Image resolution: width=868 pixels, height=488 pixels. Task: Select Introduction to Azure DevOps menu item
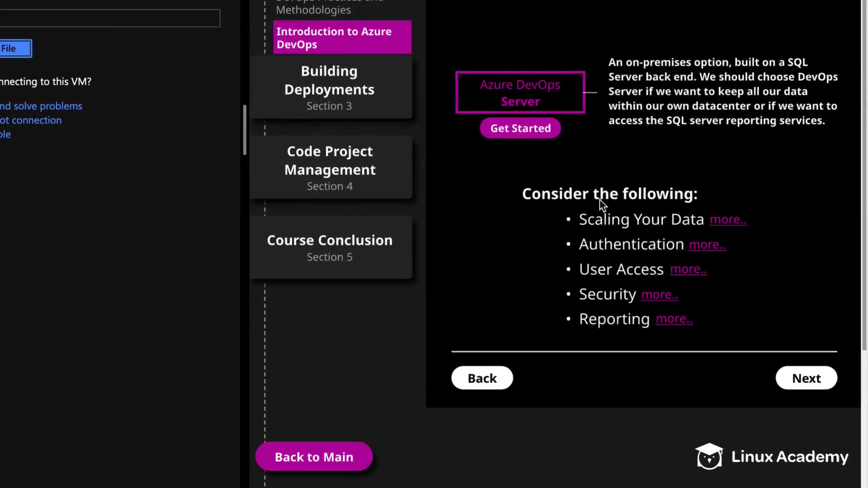pyautogui.click(x=342, y=38)
